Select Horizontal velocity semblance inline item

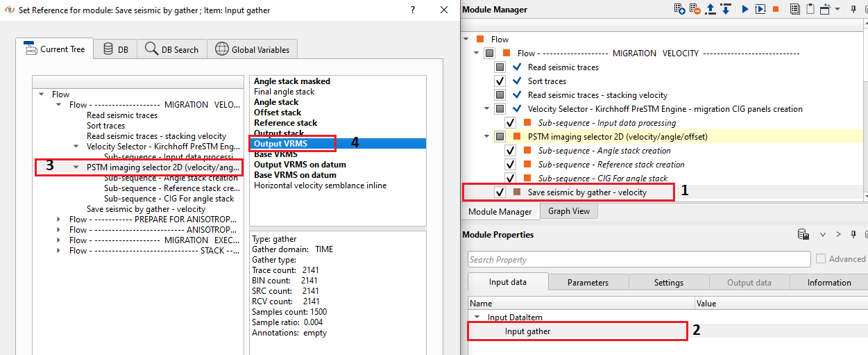(x=320, y=185)
